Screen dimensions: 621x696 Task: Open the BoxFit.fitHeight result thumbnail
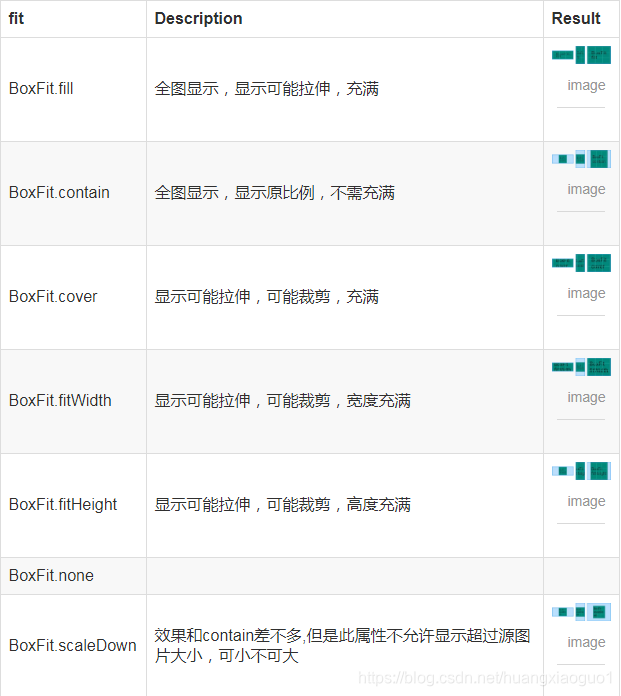[581, 471]
